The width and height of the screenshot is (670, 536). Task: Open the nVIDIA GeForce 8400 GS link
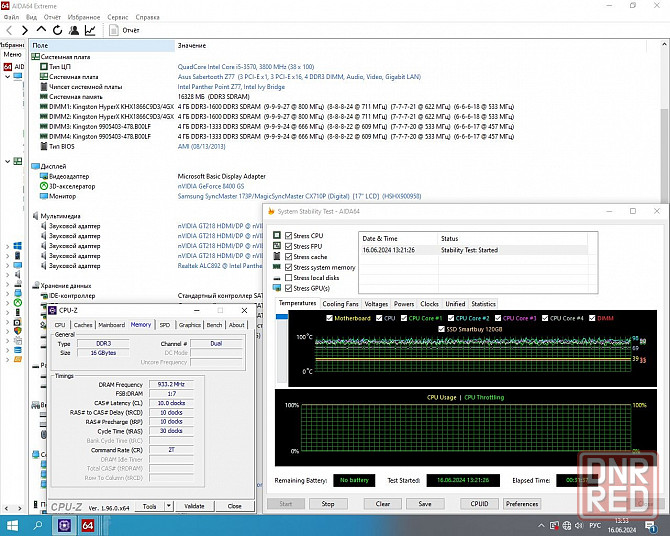211,186
